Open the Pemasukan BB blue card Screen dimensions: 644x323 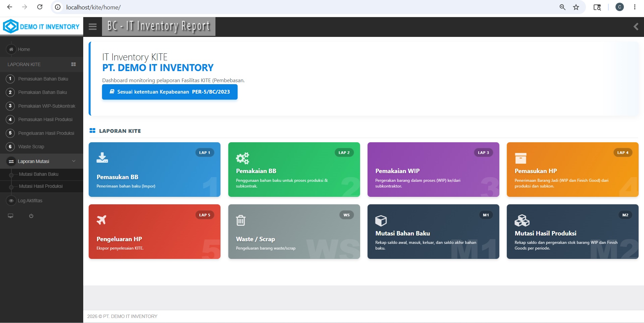click(x=154, y=169)
